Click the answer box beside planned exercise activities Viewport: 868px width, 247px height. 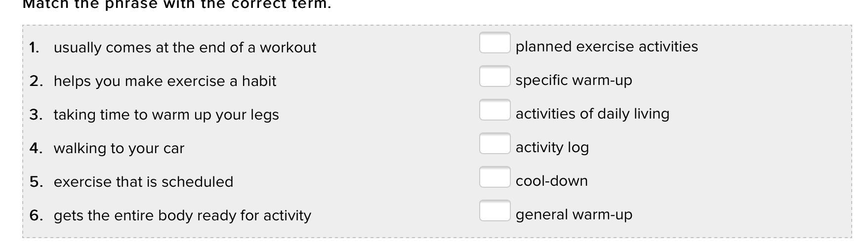click(495, 43)
